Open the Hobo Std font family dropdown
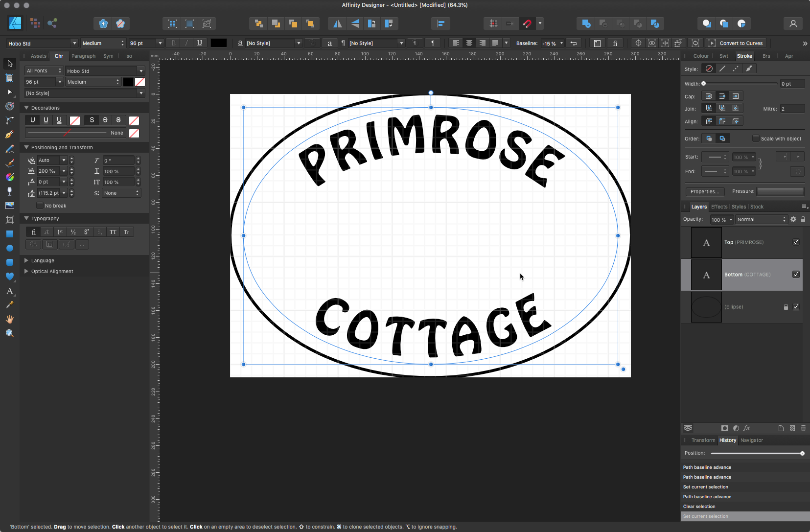Image resolution: width=810 pixels, height=532 pixels. 73,43
